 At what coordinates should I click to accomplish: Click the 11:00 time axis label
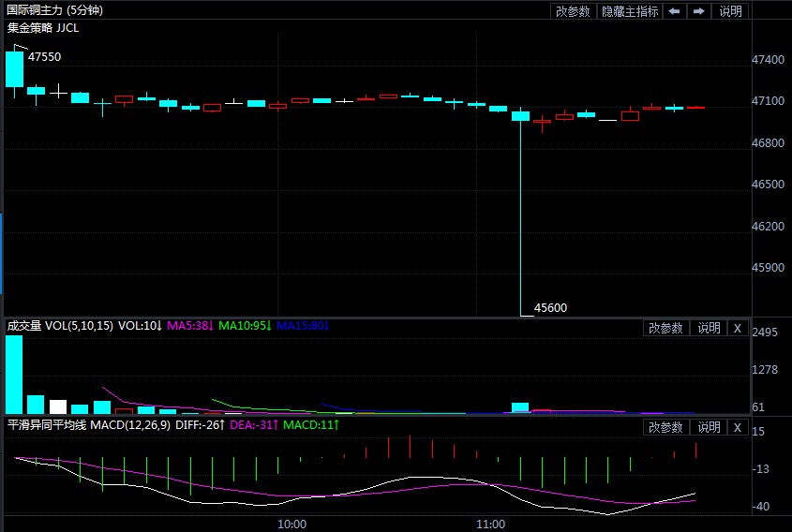pyautogui.click(x=490, y=525)
